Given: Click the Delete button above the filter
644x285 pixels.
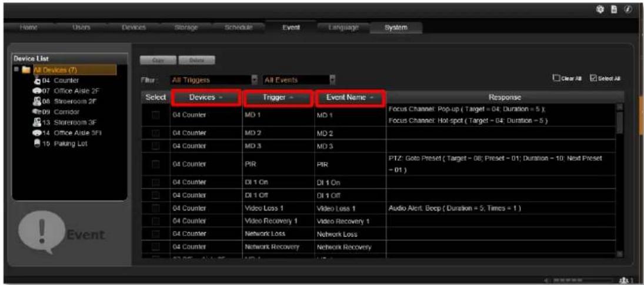Looking at the screenshot, I should coord(197,60).
